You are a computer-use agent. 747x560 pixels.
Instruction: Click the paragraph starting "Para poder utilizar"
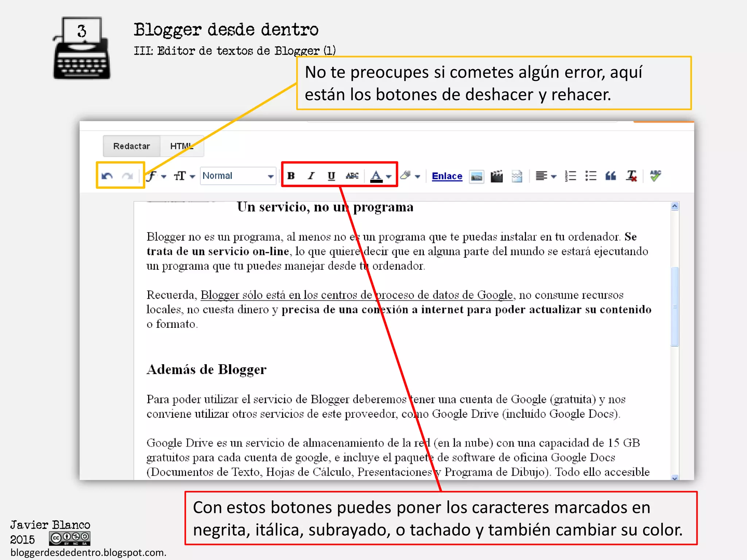(x=386, y=406)
